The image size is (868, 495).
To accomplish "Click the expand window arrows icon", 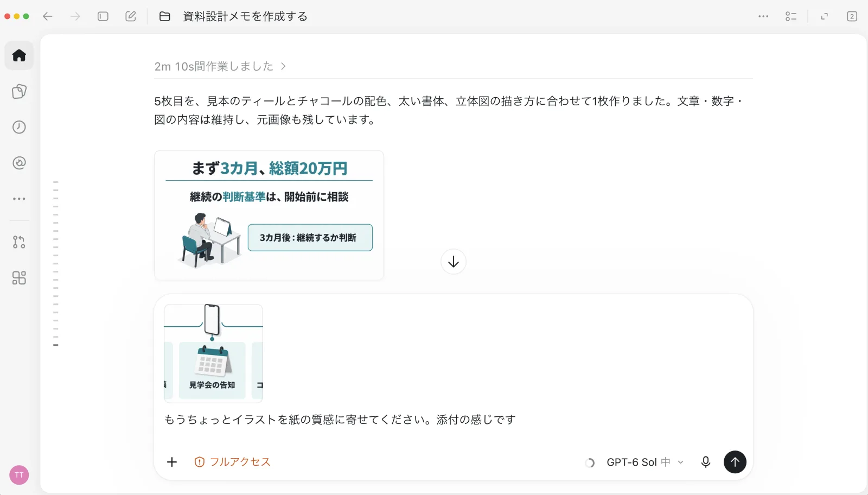I will coord(825,16).
